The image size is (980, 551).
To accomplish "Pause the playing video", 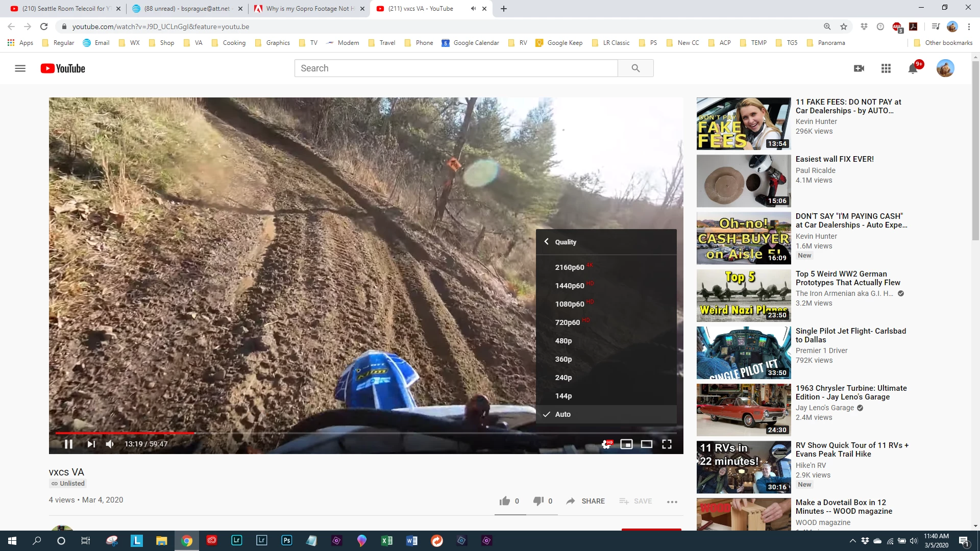I will coord(68,444).
